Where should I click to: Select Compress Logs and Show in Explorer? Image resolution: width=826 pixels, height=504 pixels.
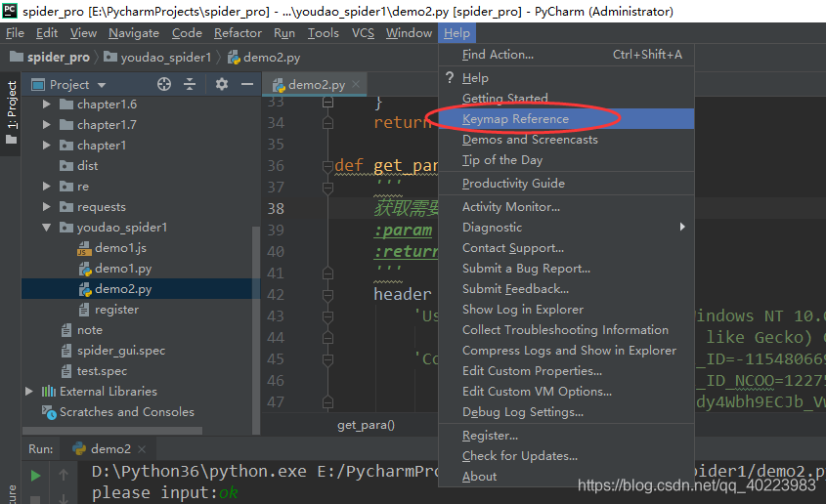coord(566,351)
